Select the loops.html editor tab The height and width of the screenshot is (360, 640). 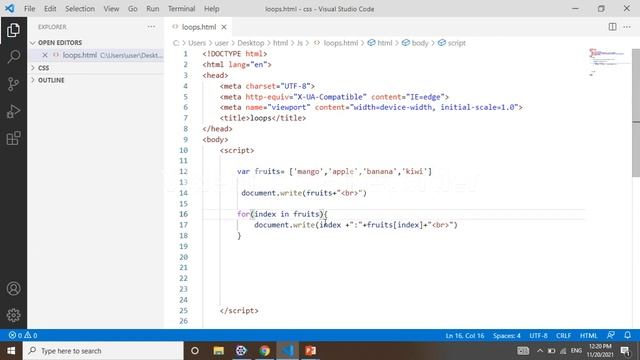coord(199,27)
